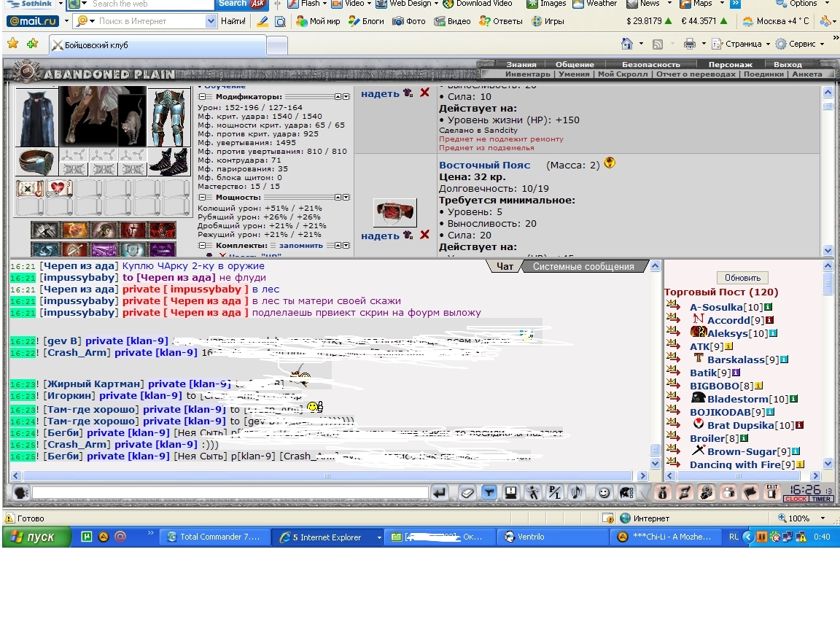This screenshot has height=630, width=840.
Task: Click the potion bottle icon in bottom bar
Action: point(663,492)
